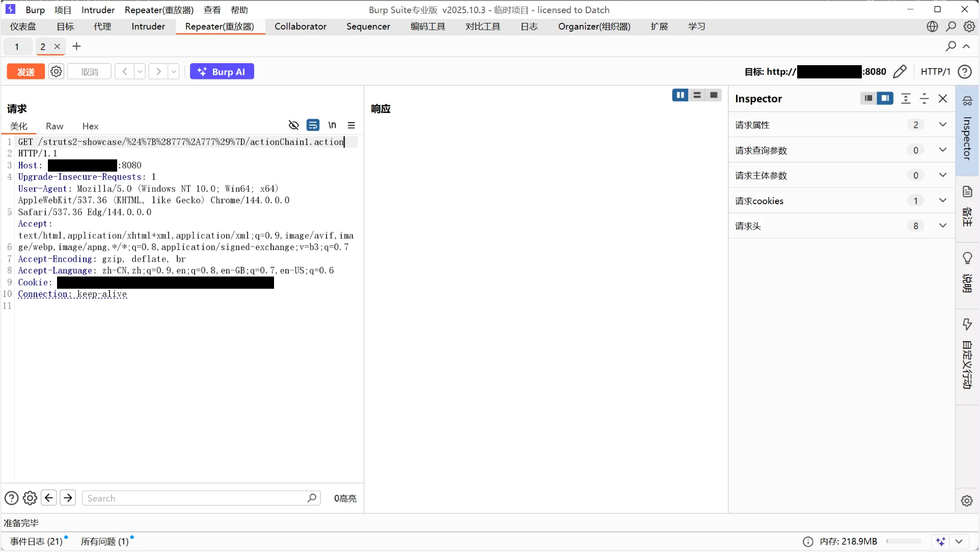This screenshot has height=552, width=980.
Task: Open Burp global settings gear at top right
Action: click(x=969, y=26)
